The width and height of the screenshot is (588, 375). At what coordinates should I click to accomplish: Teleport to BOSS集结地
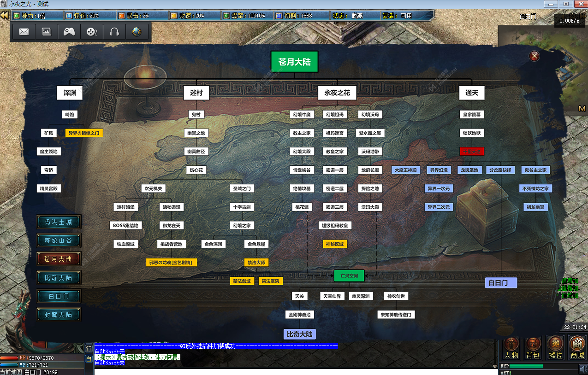(126, 226)
